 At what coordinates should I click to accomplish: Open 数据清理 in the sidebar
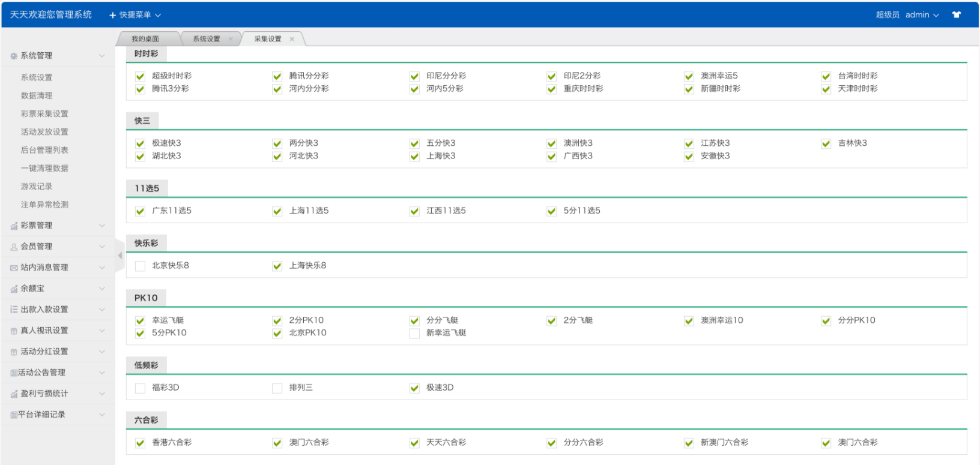click(37, 95)
